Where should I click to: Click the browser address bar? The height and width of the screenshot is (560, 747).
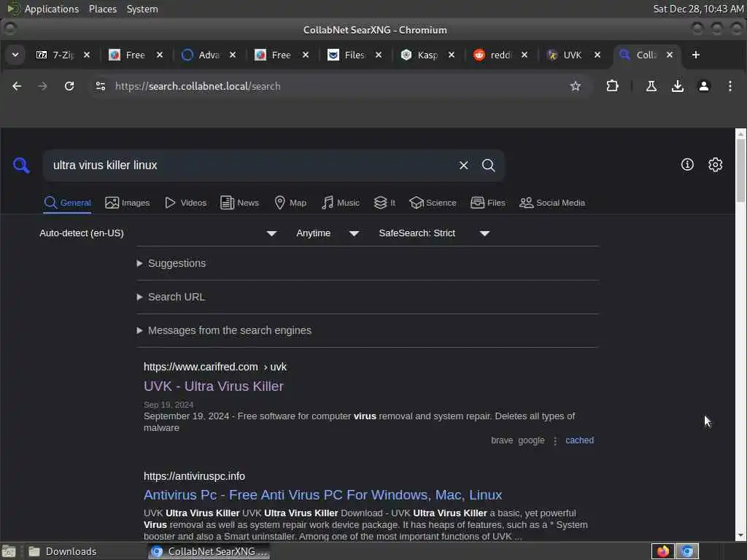(333, 86)
